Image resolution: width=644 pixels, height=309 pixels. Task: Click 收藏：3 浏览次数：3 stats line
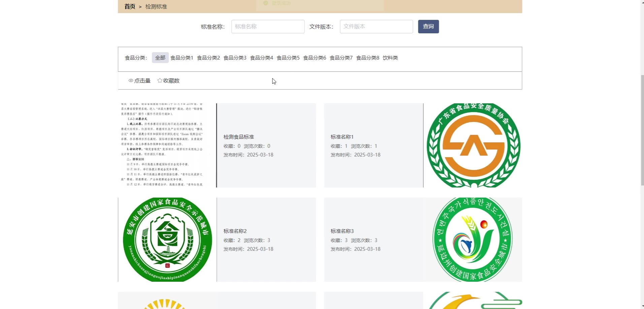(354, 240)
